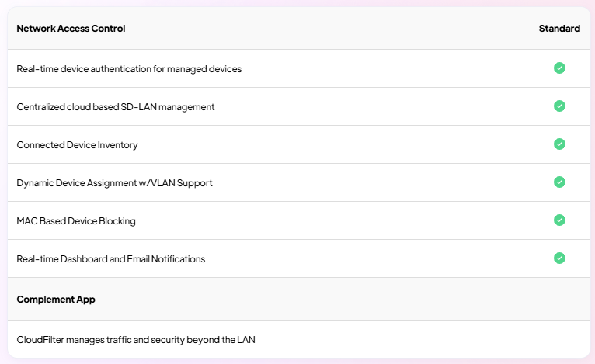Click Real-time device authentication for managed devices text
The height and width of the screenshot is (364, 595).
tap(129, 68)
